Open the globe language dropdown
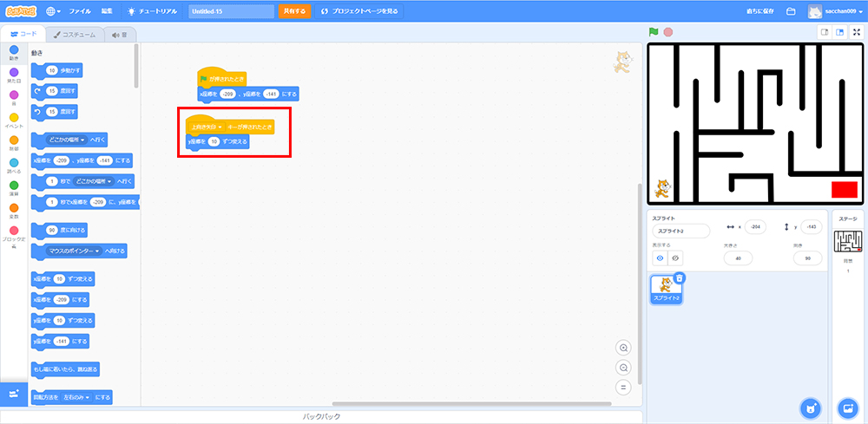Viewport: 868px width, 424px height. 52,11
